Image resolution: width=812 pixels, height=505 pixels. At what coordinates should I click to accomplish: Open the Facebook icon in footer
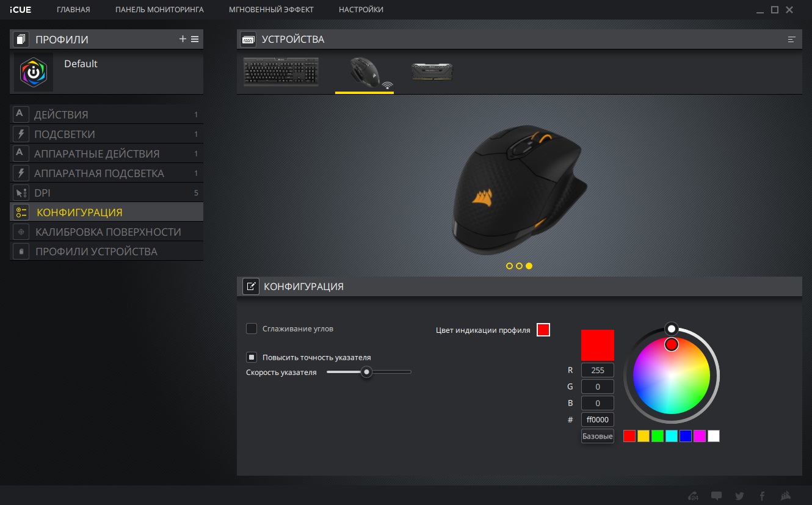coord(762,496)
